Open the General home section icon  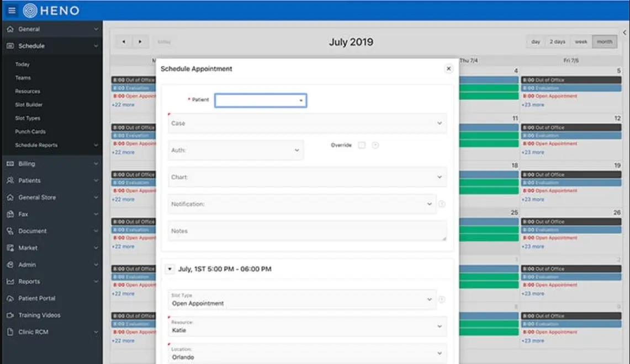tap(11, 29)
